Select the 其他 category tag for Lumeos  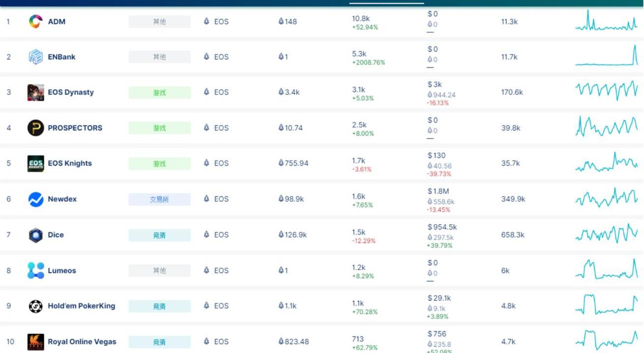point(160,271)
